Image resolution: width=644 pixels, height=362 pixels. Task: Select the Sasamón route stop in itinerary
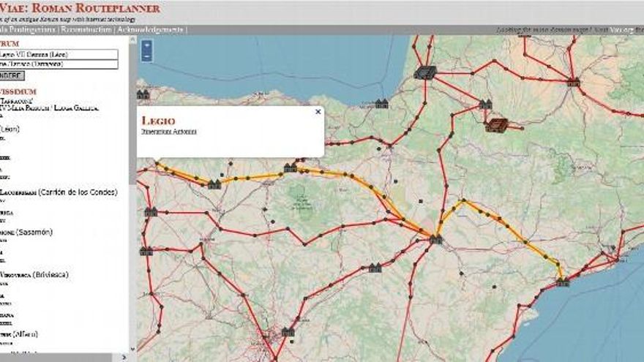26,233
